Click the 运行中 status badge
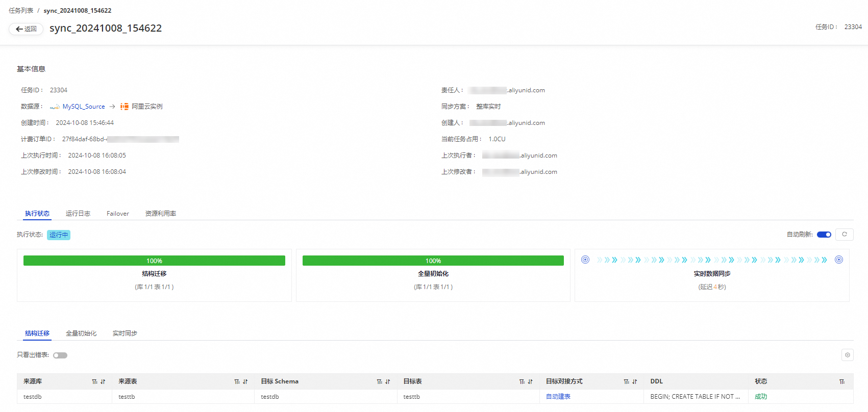Image resolution: width=868 pixels, height=412 pixels. (x=59, y=235)
